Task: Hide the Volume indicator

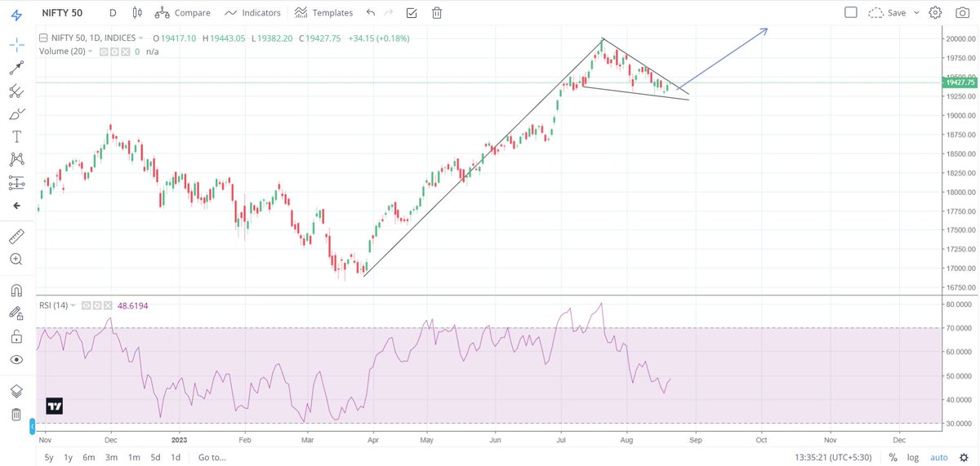Action: (x=104, y=51)
